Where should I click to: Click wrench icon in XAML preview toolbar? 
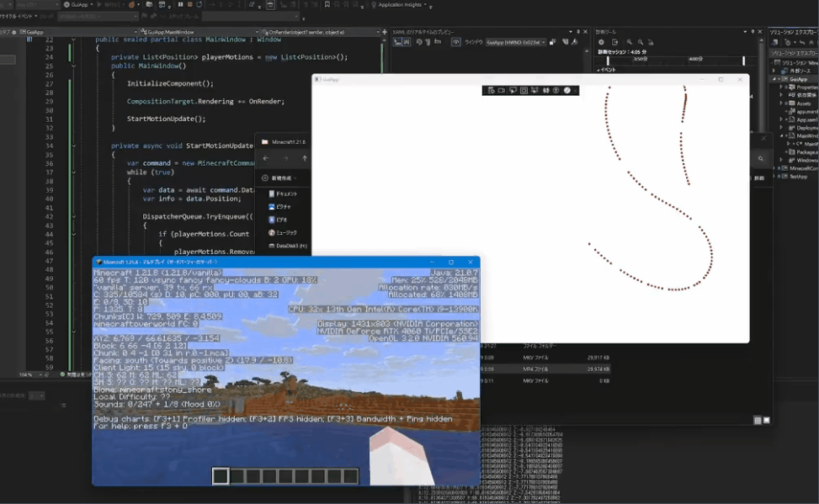click(x=575, y=42)
